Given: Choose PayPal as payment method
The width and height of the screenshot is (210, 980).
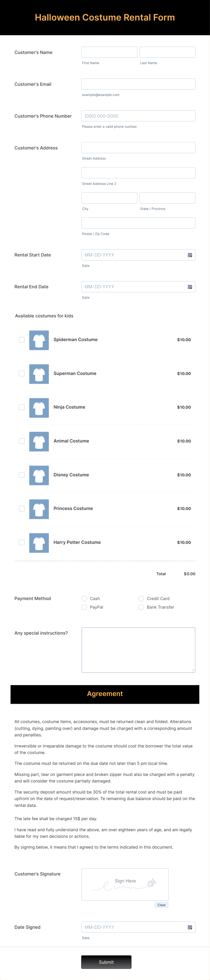Looking at the screenshot, I should tap(84, 607).
